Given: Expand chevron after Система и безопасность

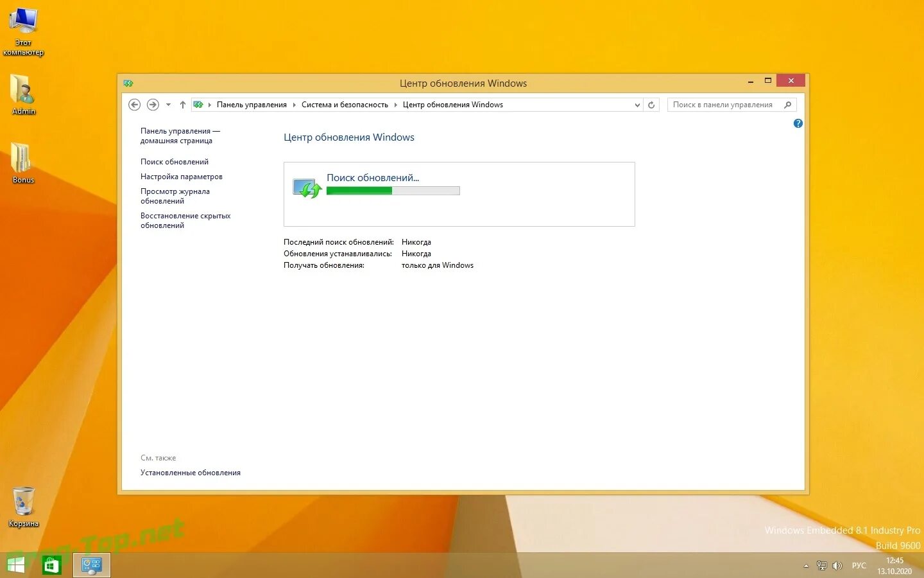Looking at the screenshot, I should tap(395, 105).
